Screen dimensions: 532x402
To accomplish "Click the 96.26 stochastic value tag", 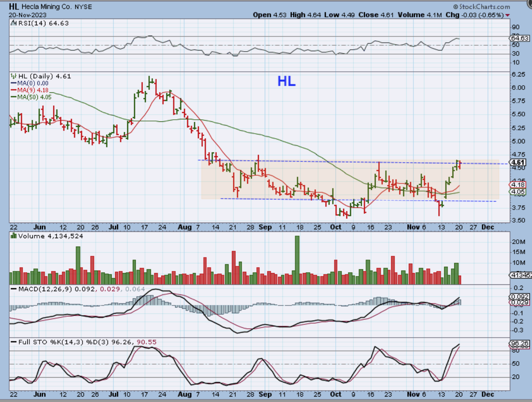I will click(x=519, y=344).
